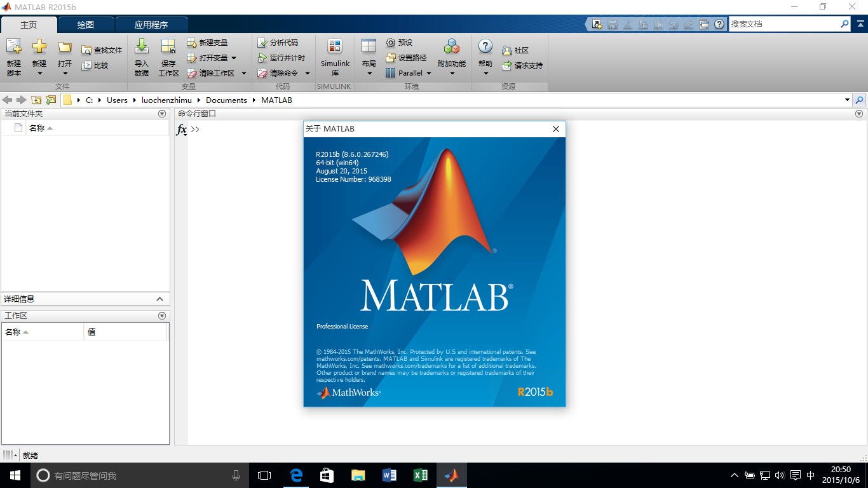This screenshot has height=488, width=868.
Task: Open the Simulink library
Action: [x=335, y=57]
